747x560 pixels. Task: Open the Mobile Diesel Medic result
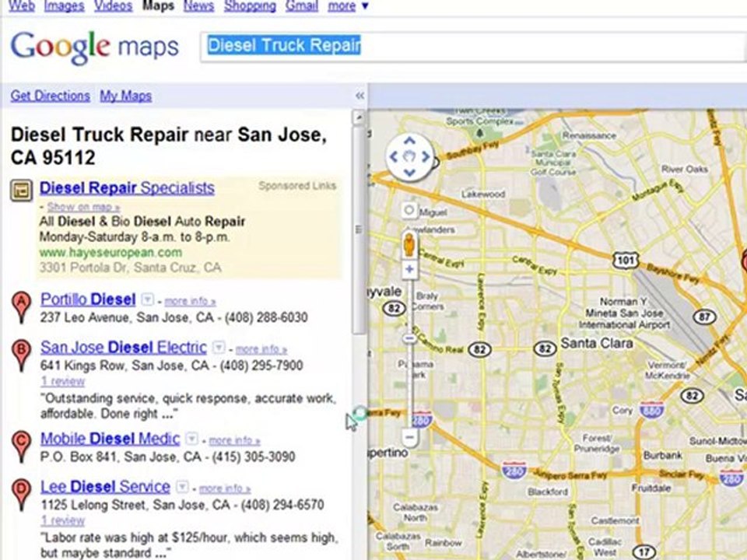(x=110, y=438)
